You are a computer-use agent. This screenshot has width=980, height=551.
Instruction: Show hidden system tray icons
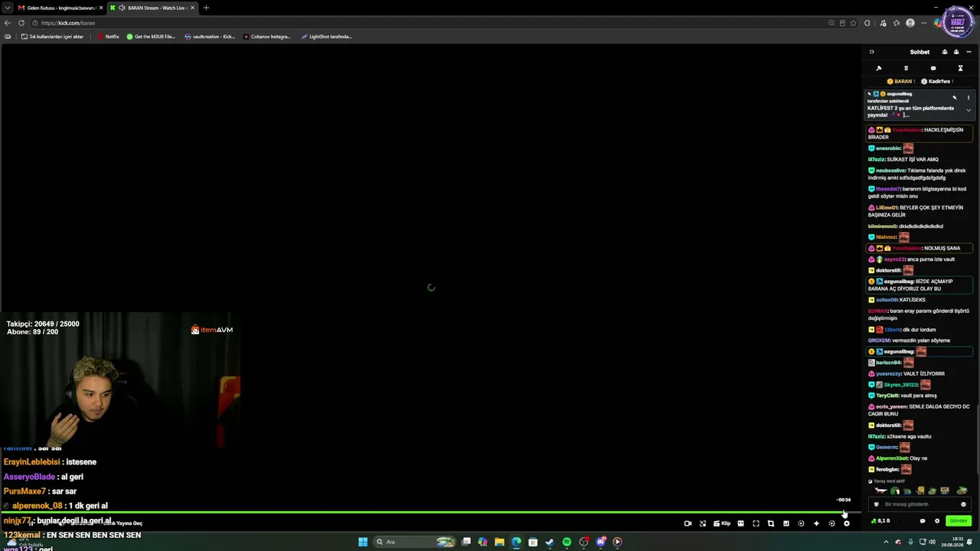point(887,542)
